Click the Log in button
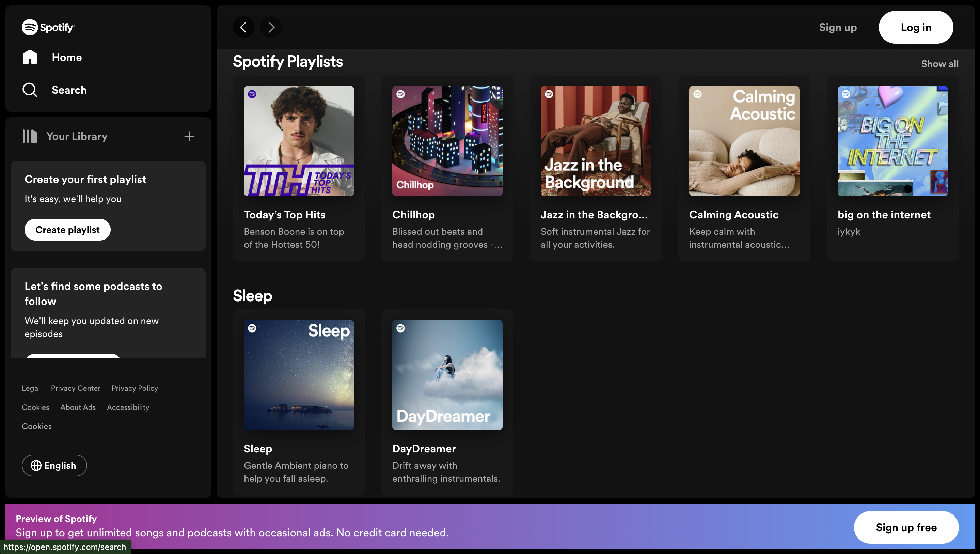 click(916, 27)
